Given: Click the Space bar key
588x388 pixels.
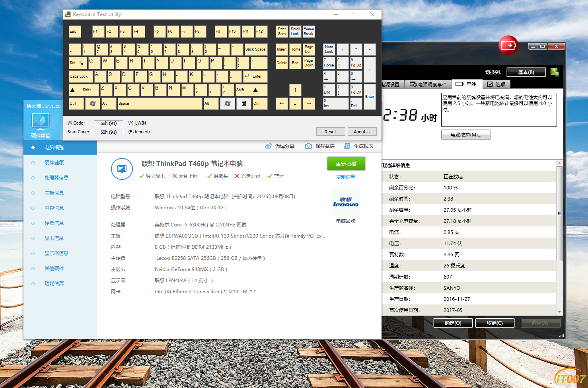Looking at the screenshot, I should [160, 103].
